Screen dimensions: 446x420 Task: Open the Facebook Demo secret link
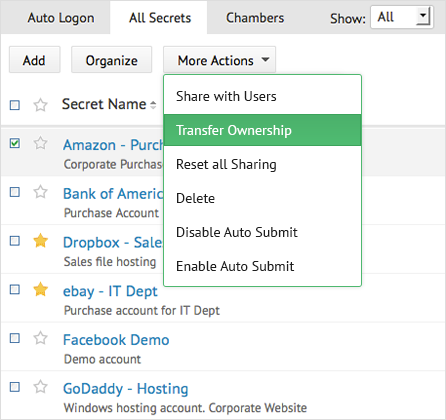tap(116, 340)
